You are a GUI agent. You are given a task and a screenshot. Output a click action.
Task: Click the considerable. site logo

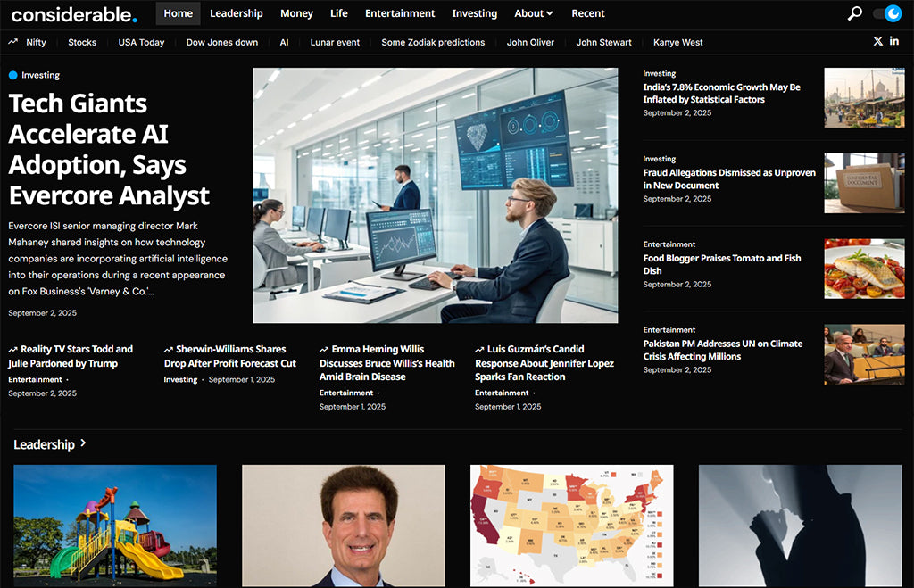pyautogui.click(x=74, y=14)
